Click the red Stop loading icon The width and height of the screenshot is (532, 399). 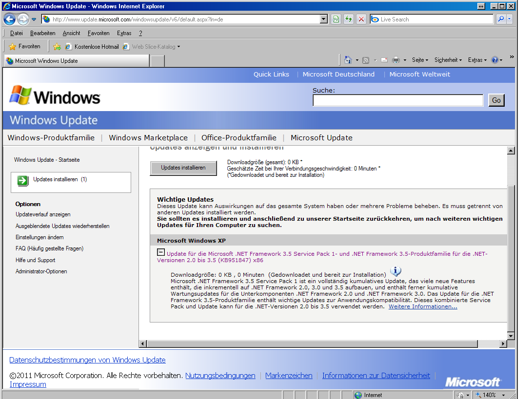[x=361, y=19]
